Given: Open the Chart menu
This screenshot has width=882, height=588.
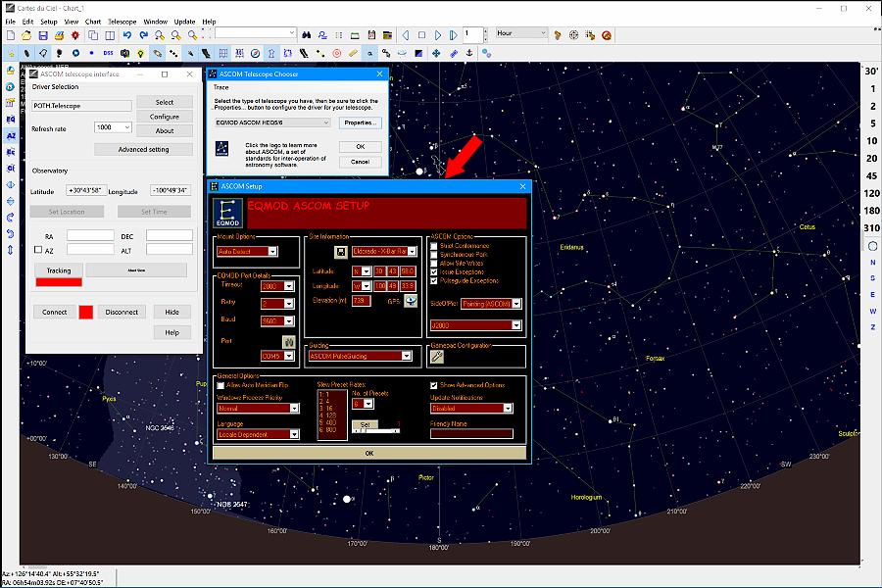Looking at the screenshot, I should tap(93, 22).
